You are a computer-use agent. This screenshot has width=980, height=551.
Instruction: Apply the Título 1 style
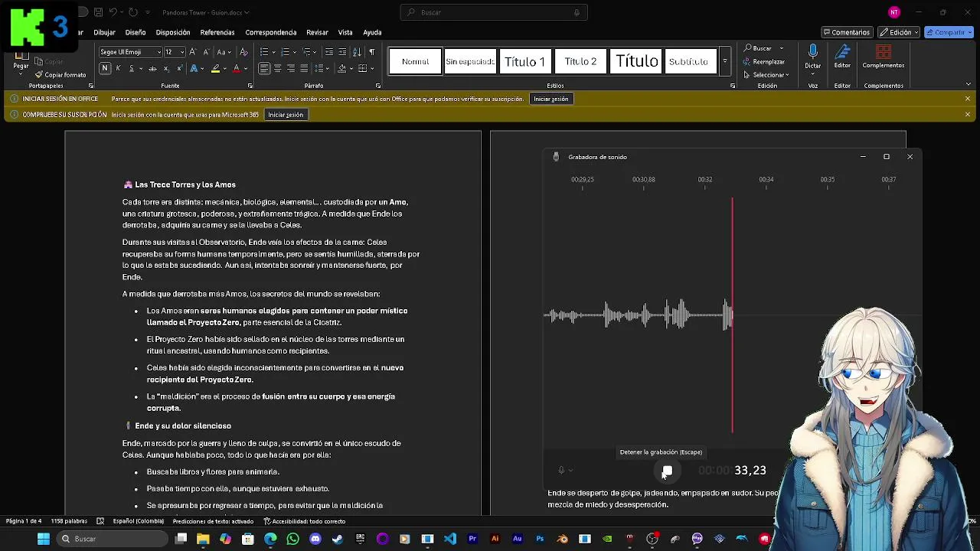pos(524,61)
